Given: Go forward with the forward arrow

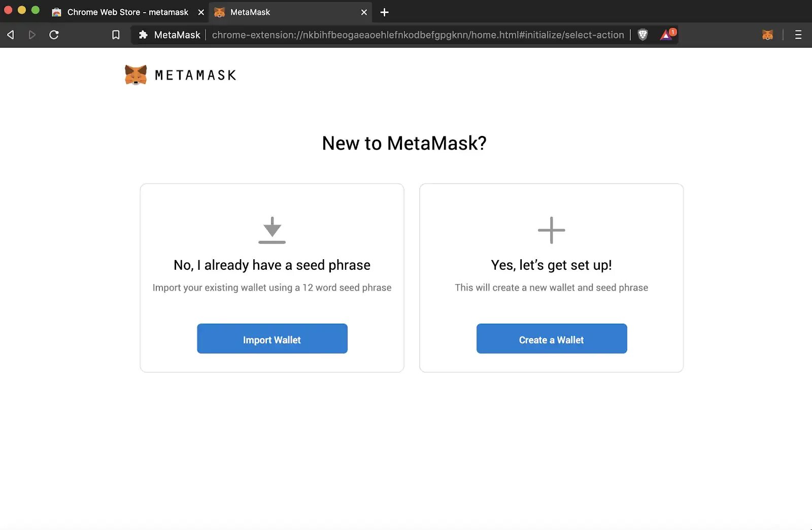Looking at the screenshot, I should point(32,34).
